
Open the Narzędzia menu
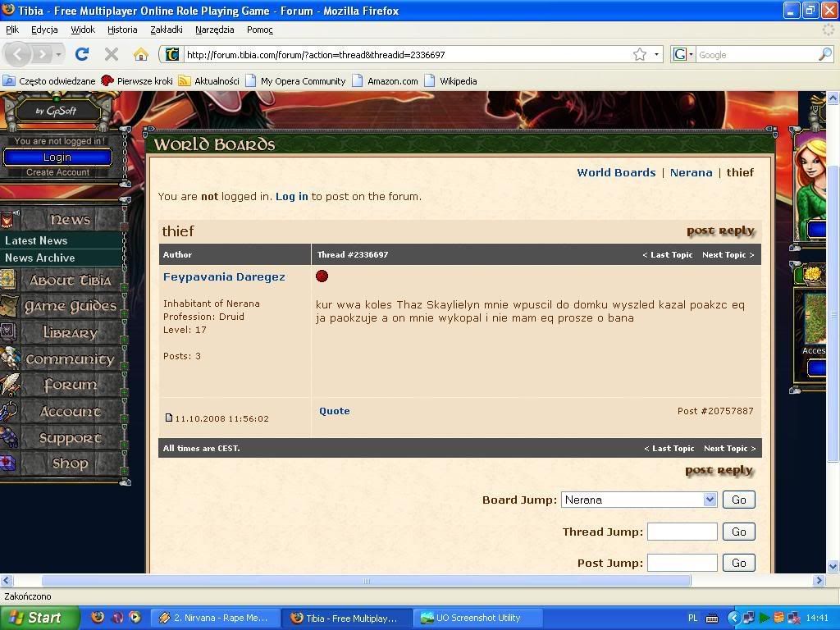pyautogui.click(x=214, y=30)
